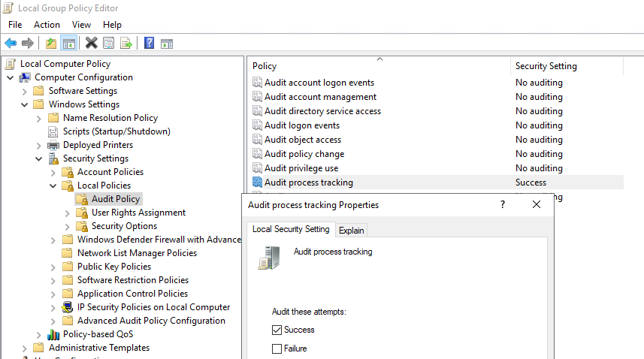Expand the User Rights Assignment node
644x359 pixels.
(x=67, y=213)
